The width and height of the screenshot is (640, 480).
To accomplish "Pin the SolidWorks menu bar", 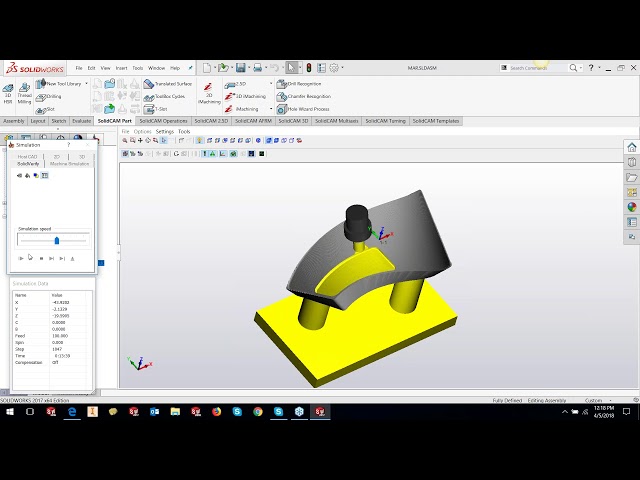I will (190, 68).
